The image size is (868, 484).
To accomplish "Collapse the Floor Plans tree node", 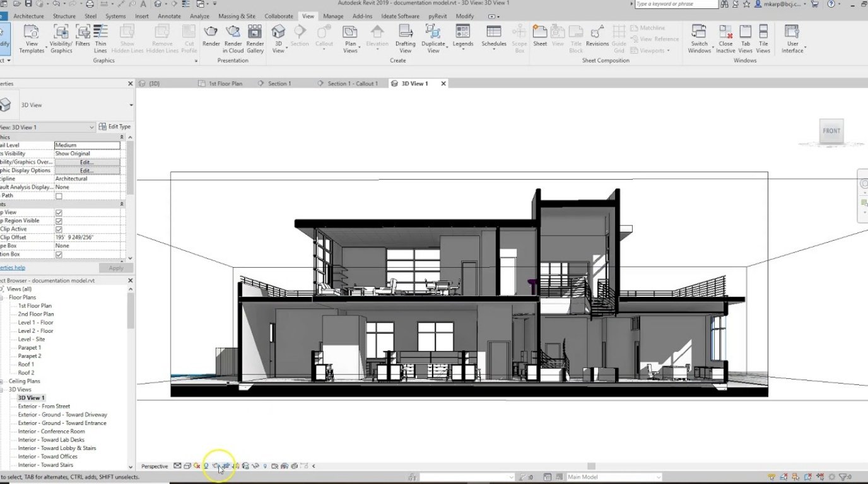I will pyautogui.click(x=3, y=297).
